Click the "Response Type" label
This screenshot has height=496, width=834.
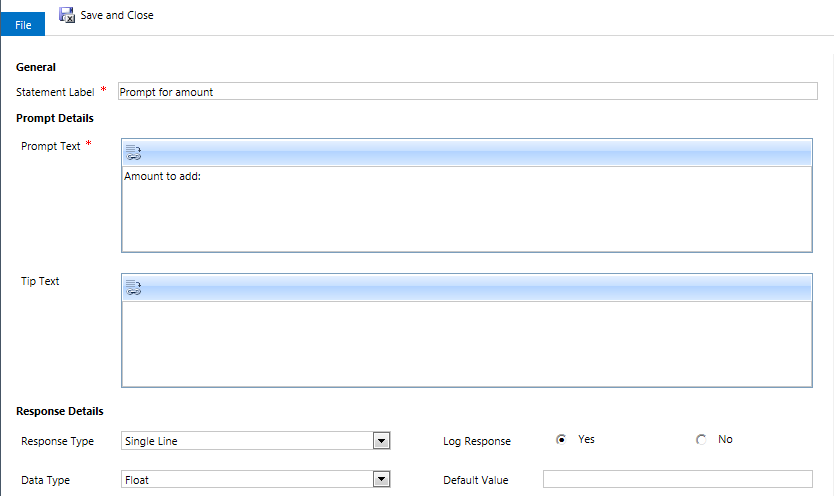click(57, 441)
